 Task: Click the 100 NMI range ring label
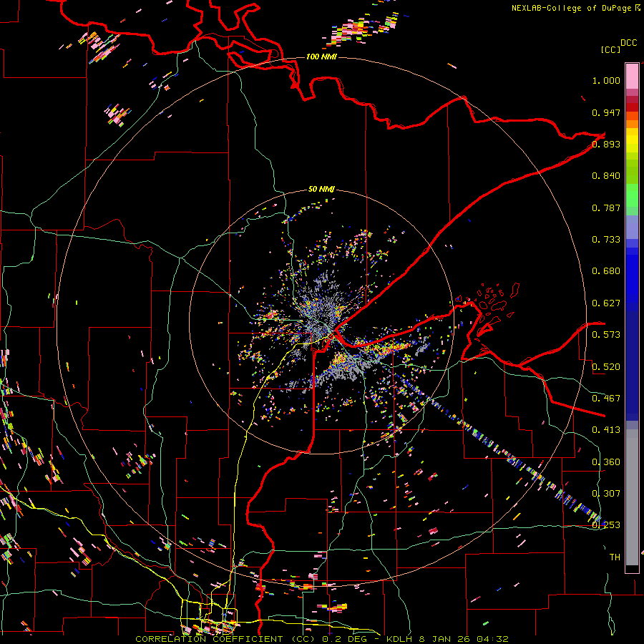click(x=321, y=57)
